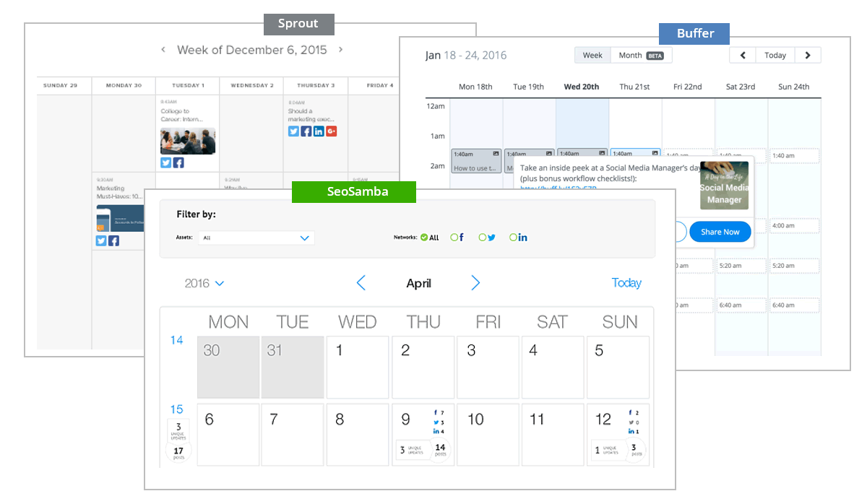Select LinkedIn network radio in SeoSamba filter
Viewport: 867px width, 504px height.
coord(513,237)
